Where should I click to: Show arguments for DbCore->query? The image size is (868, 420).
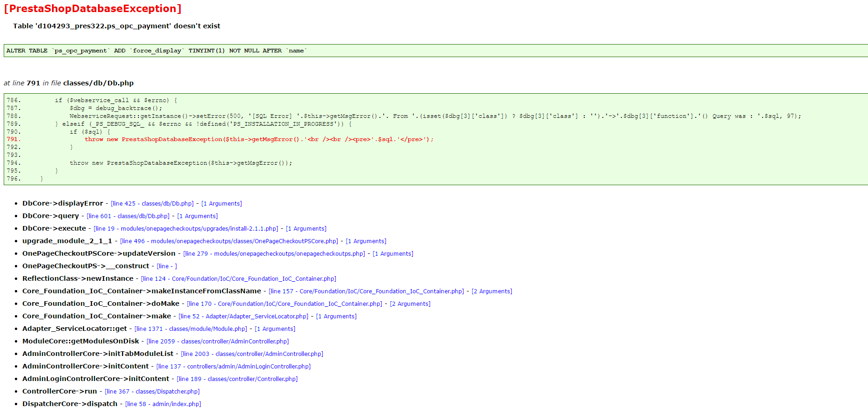tap(197, 216)
